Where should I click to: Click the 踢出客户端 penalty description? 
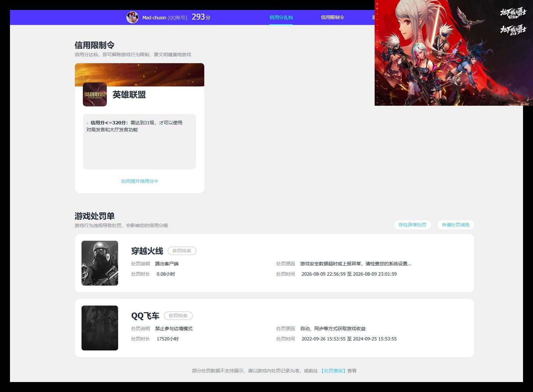pos(167,264)
